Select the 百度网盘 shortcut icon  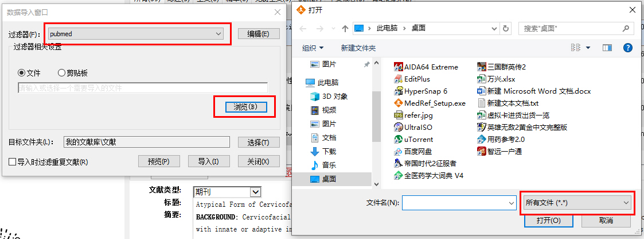tap(398, 151)
